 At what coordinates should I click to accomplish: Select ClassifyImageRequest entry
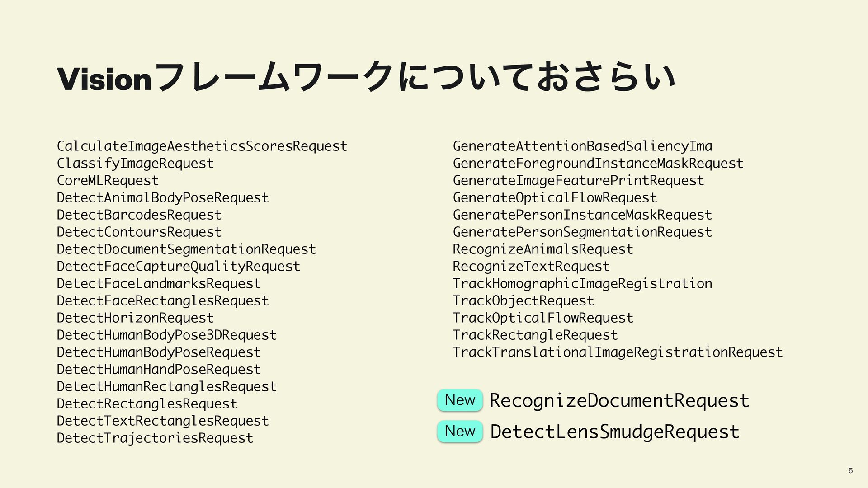[x=135, y=164]
